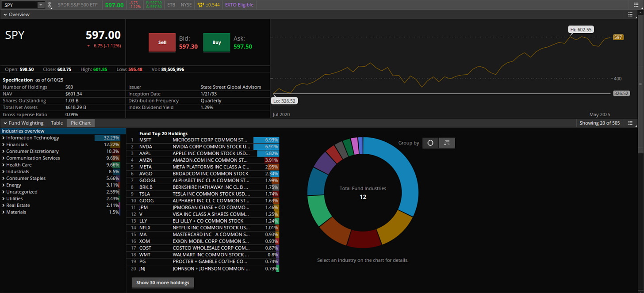Click the 597 current price chart label
This screenshot has height=293, width=644.
point(618,37)
